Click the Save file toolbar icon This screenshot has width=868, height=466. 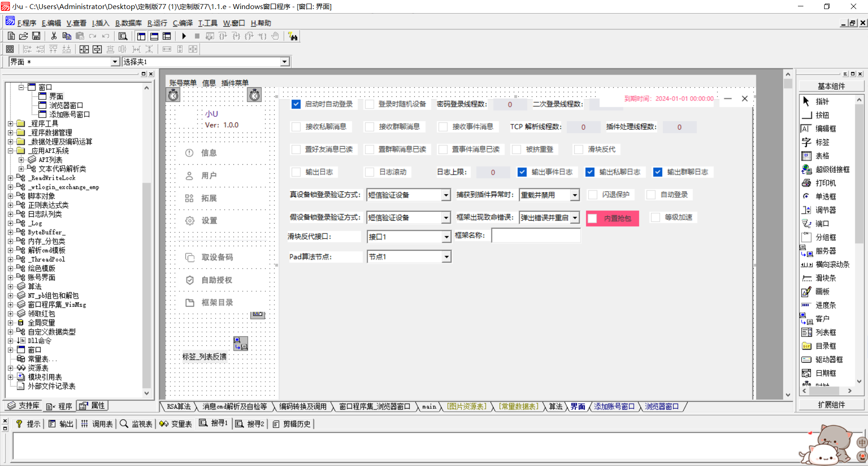pyautogui.click(x=36, y=36)
